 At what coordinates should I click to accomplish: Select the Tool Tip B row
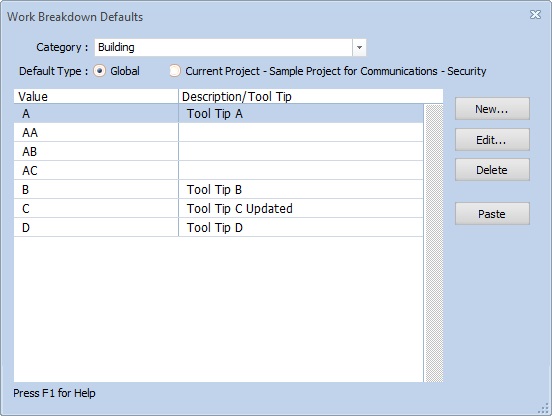pos(218,190)
